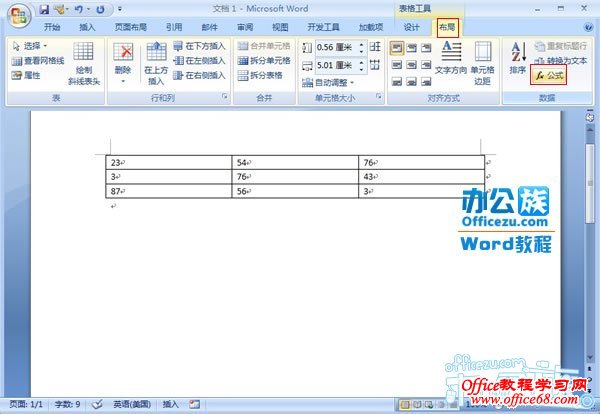The image size is (600, 414).
Task: Click 插入 insert mode in status bar
Action: 170,404
